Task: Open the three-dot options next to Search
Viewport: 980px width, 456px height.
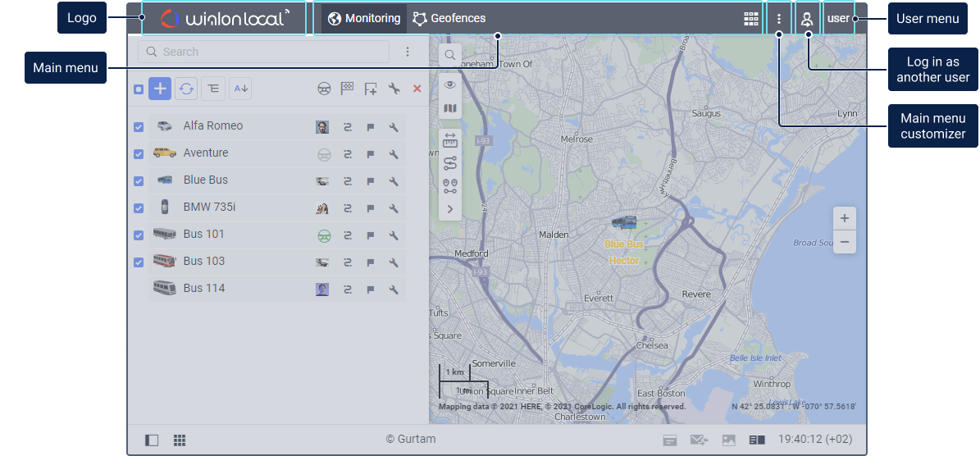Action: click(408, 52)
